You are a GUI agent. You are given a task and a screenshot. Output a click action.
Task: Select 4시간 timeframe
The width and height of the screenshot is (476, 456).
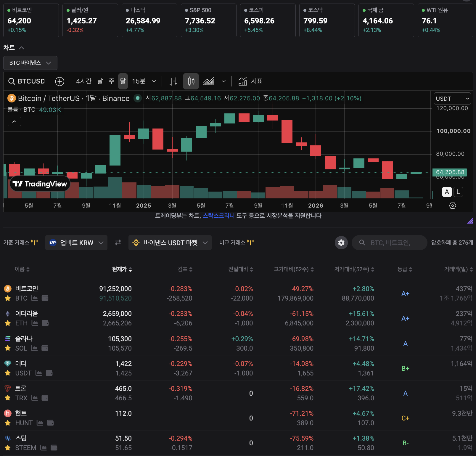[84, 81]
